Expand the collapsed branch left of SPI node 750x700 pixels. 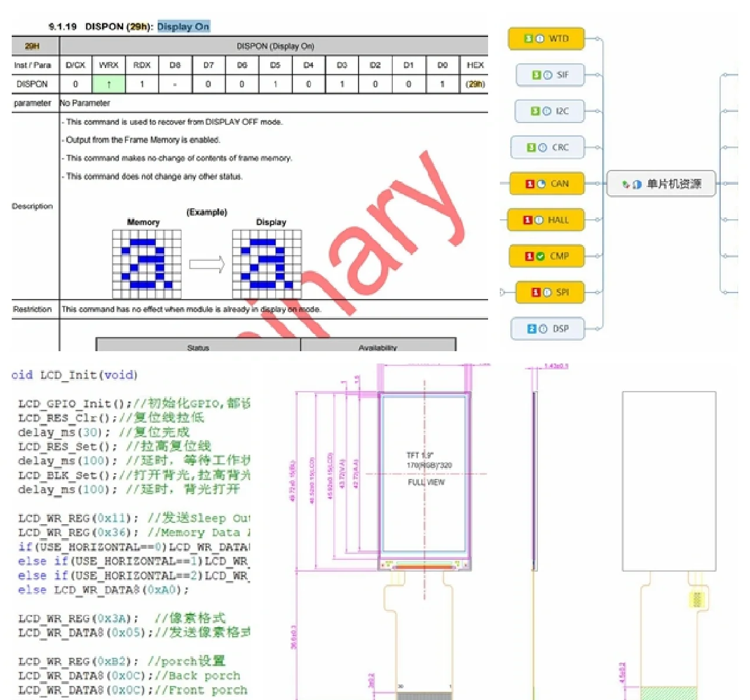click(x=502, y=292)
